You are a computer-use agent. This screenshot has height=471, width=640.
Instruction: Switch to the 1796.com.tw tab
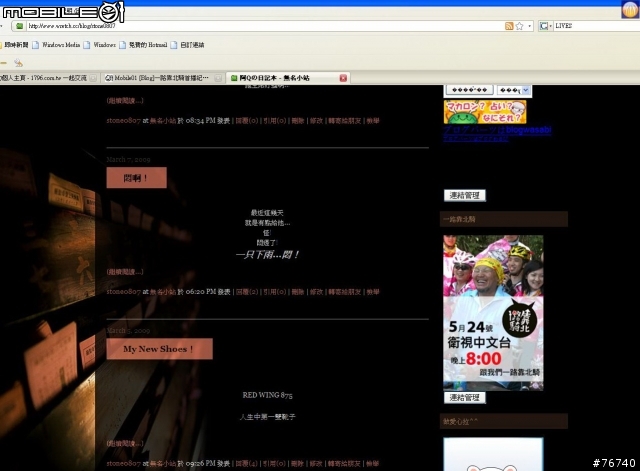[45, 78]
